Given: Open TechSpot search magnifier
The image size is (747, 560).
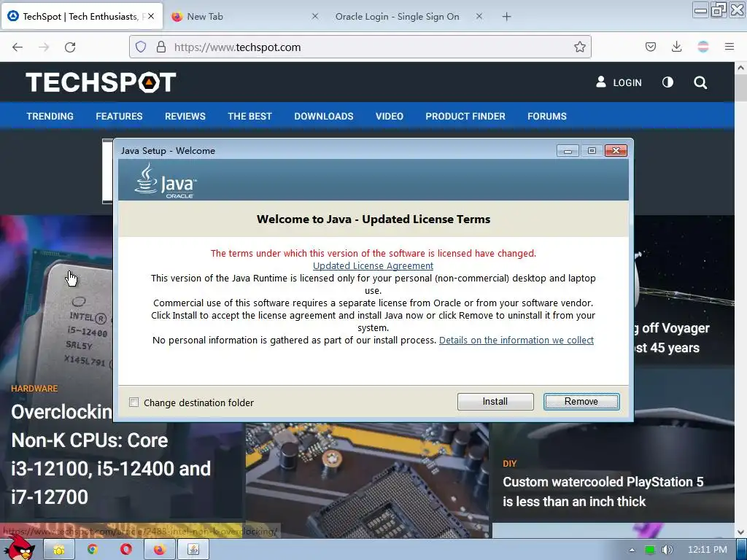Looking at the screenshot, I should 700,82.
